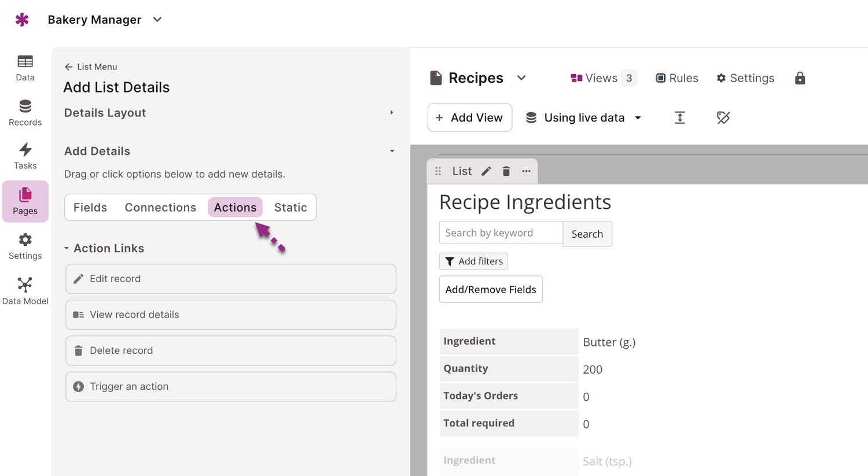868x476 pixels.
Task: Click the Add View button
Action: click(x=469, y=118)
